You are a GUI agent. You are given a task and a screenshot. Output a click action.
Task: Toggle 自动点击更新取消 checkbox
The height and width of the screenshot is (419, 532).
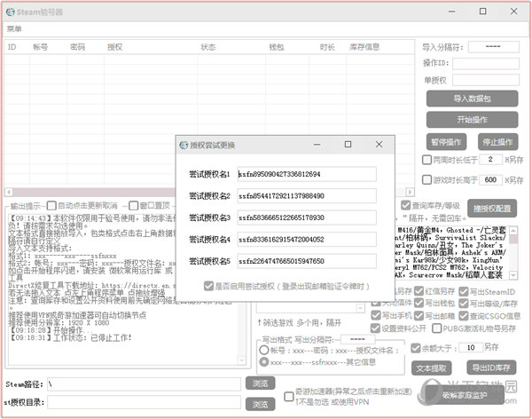51,206
